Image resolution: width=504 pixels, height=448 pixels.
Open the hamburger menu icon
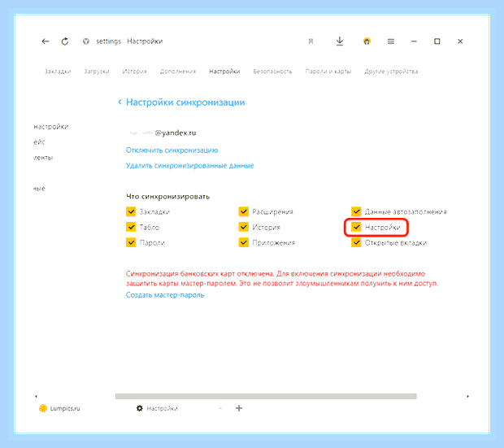pos(391,41)
